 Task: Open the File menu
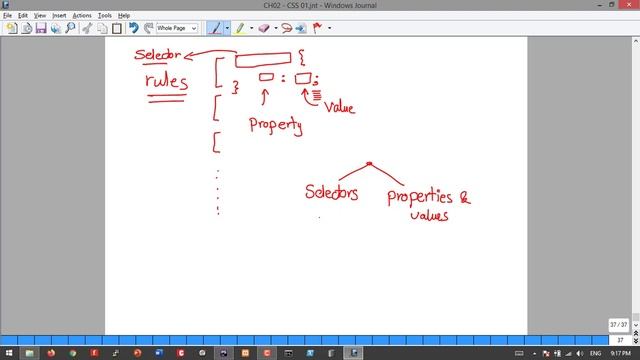7,16
